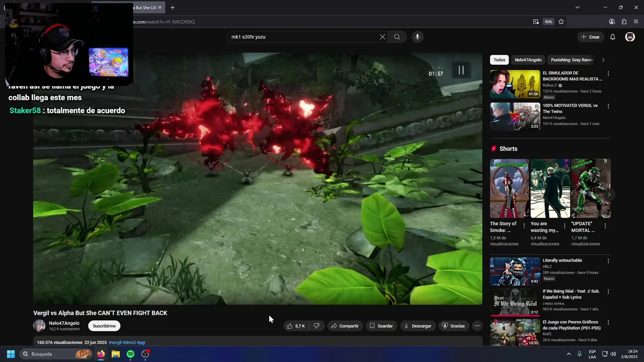This screenshot has height=362, width=644.
Task: Click the Suscribirme button
Action: tap(104, 326)
